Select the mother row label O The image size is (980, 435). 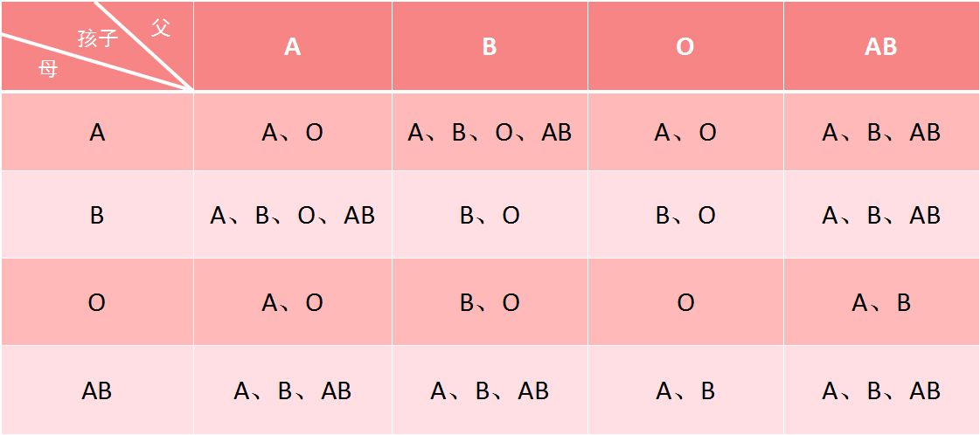click(x=97, y=303)
